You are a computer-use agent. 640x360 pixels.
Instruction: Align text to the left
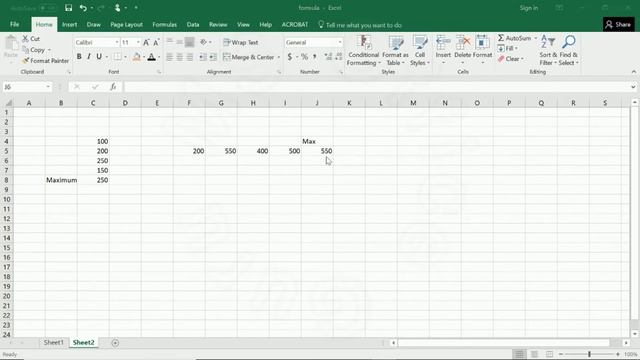tap(169, 57)
